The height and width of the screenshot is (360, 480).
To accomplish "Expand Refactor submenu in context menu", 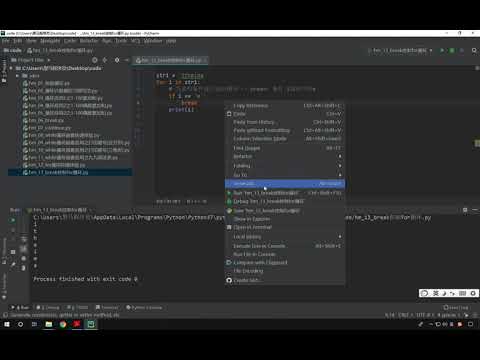I will point(285,156).
